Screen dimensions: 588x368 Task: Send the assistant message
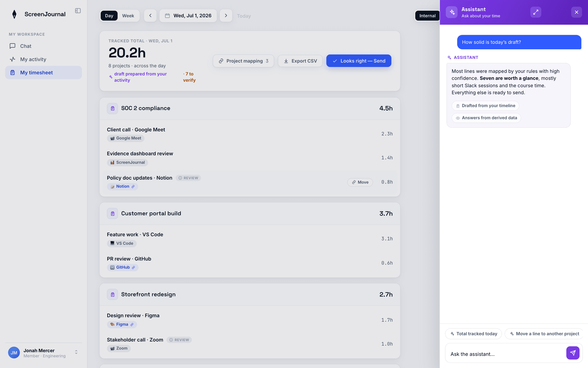coord(573,353)
